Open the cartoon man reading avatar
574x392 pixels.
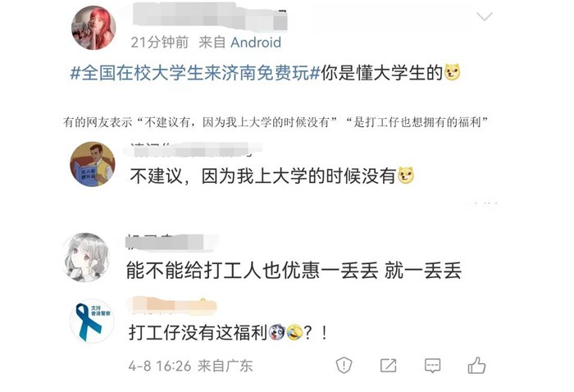[93, 164]
